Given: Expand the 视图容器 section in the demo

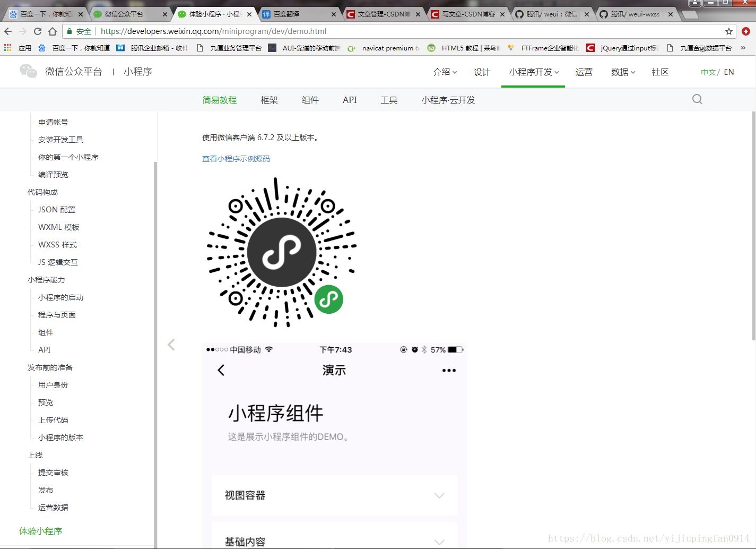Looking at the screenshot, I should tap(334, 495).
